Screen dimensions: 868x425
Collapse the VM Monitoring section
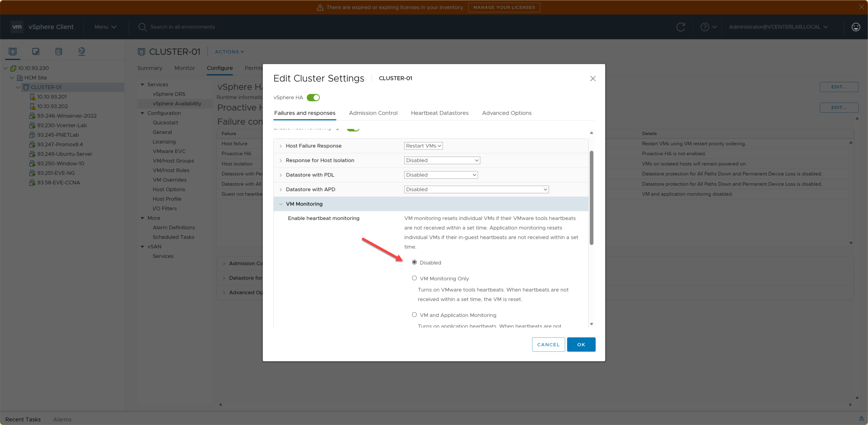281,204
